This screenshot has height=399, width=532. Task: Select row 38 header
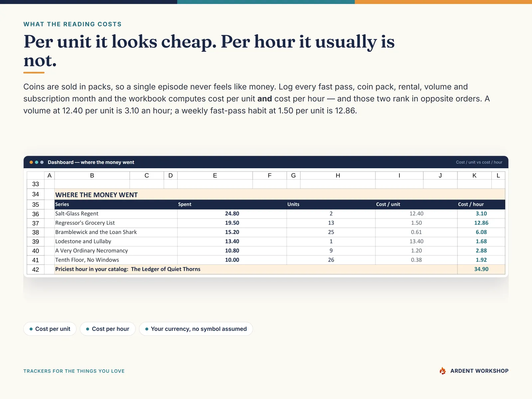tap(36, 232)
